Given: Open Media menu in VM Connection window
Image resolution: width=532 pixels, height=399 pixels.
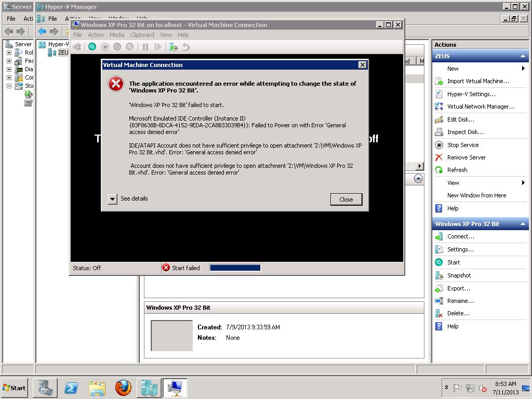Looking at the screenshot, I should tap(117, 35).
